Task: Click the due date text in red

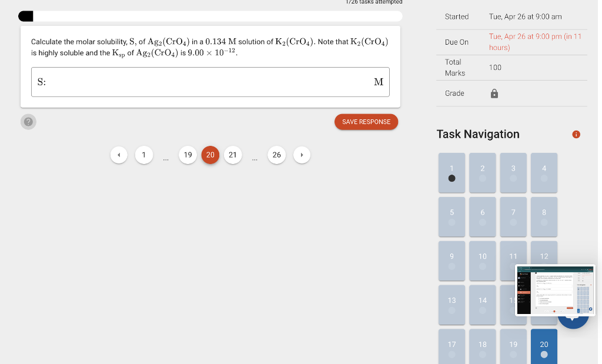Action: pos(535,42)
